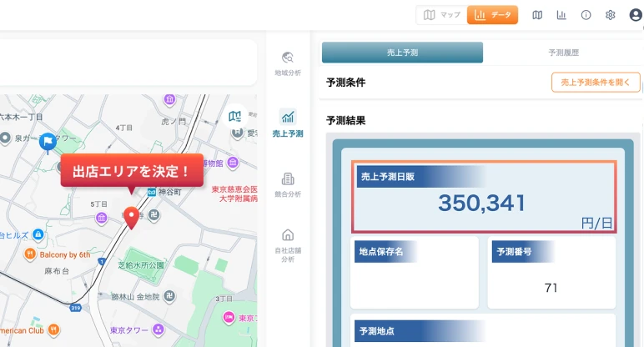Switch view to データ mode
Viewport: 644px width, 347px height.
(493, 15)
